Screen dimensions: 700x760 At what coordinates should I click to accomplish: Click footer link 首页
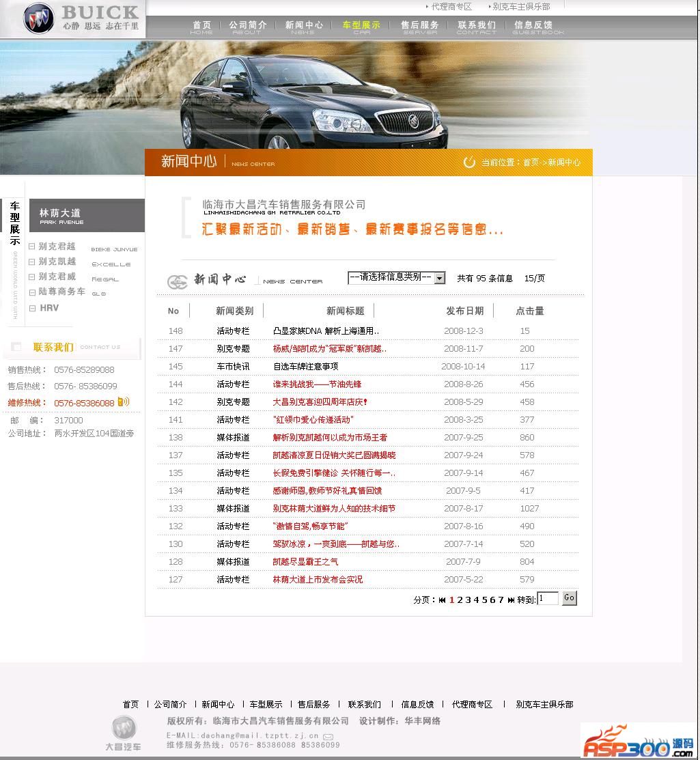pos(130,704)
